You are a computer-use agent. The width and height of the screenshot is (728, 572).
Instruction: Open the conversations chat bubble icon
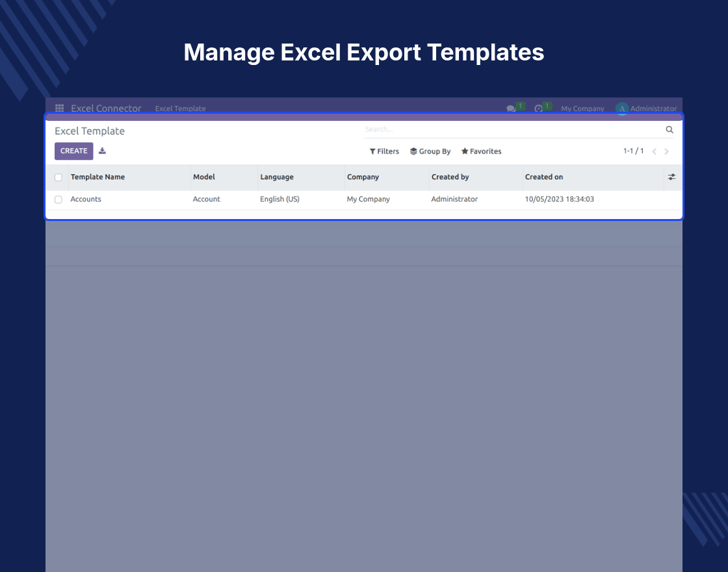click(511, 109)
